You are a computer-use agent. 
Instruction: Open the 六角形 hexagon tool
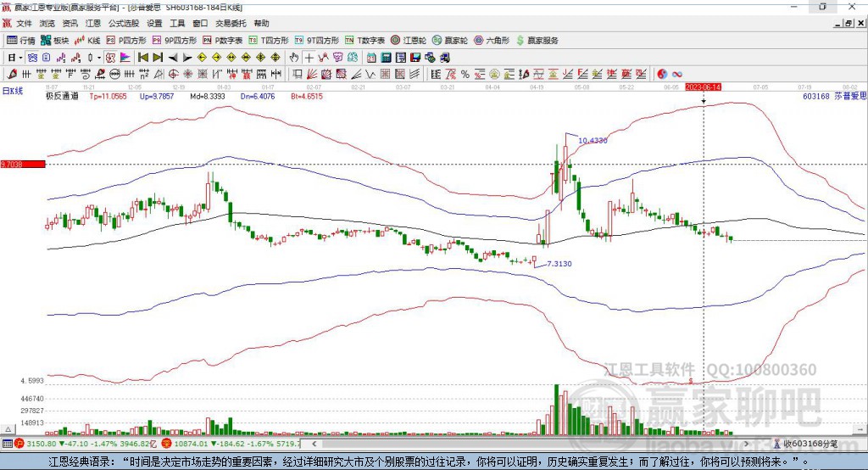tap(492, 41)
